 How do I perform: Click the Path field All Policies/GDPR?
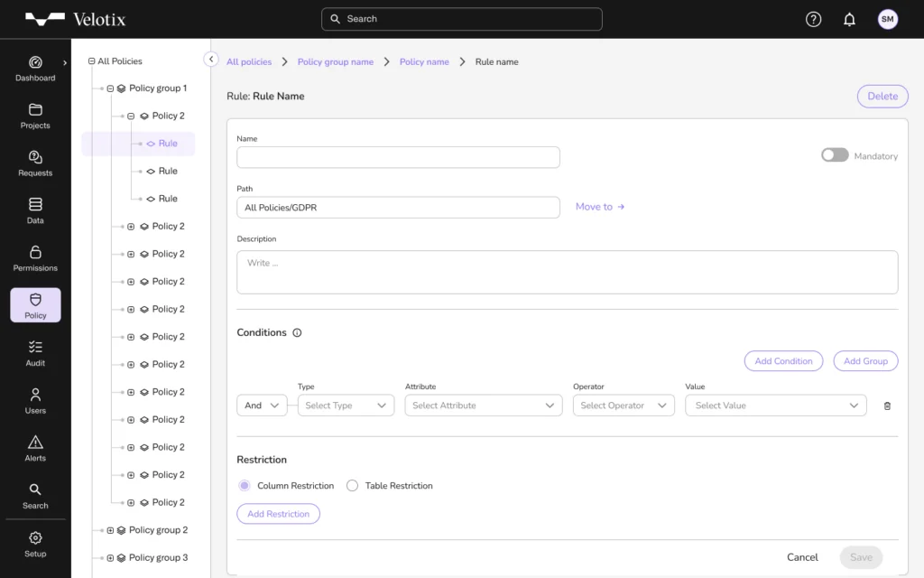click(398, 208)
